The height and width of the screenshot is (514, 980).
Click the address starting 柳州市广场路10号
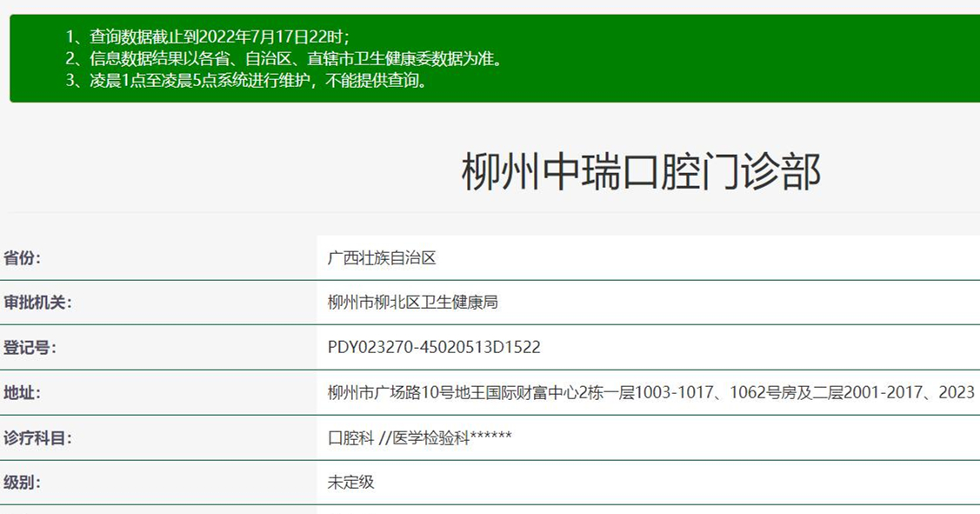click(651, 393)
